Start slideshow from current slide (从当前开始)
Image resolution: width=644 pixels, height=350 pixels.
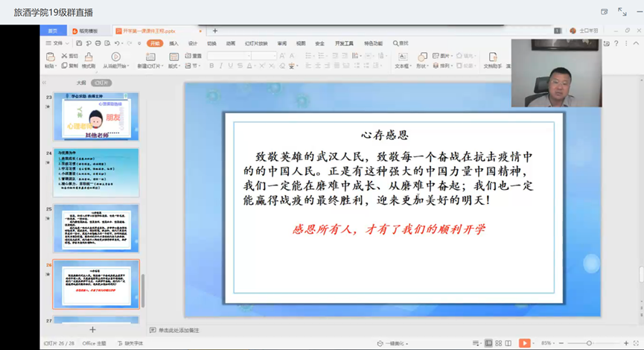coord(115,57)
